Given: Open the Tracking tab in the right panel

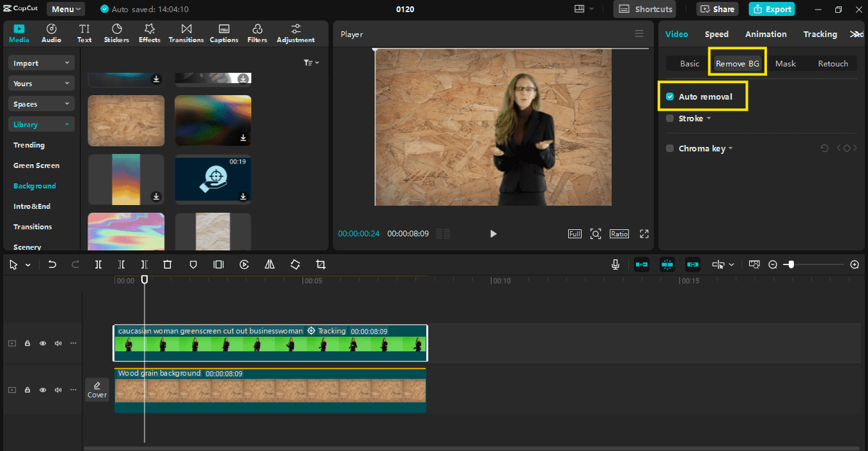Looking at the screenshot, I should pos(820,34).
